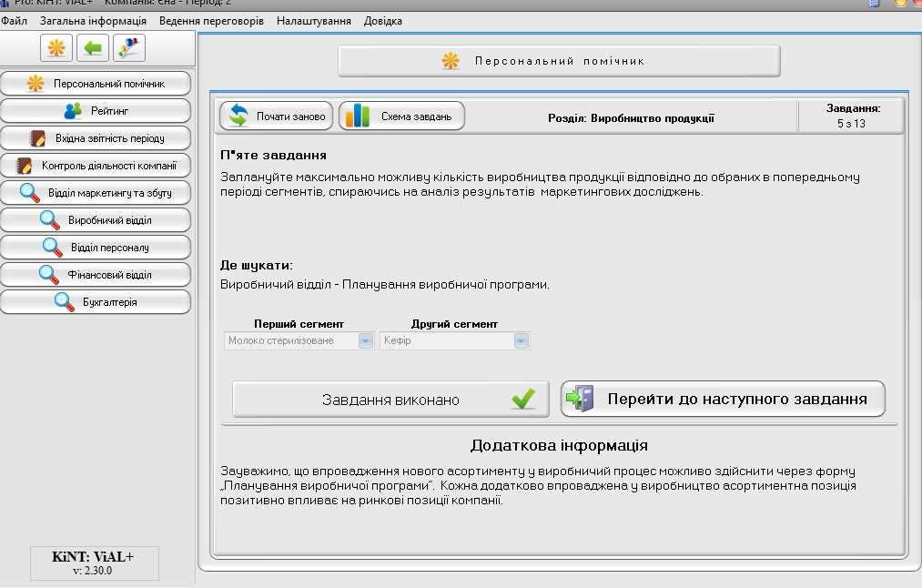Open Бухгалтерія section
This screenshot has height=588, width=922.
pyautogui.click(x=96, y=301)
